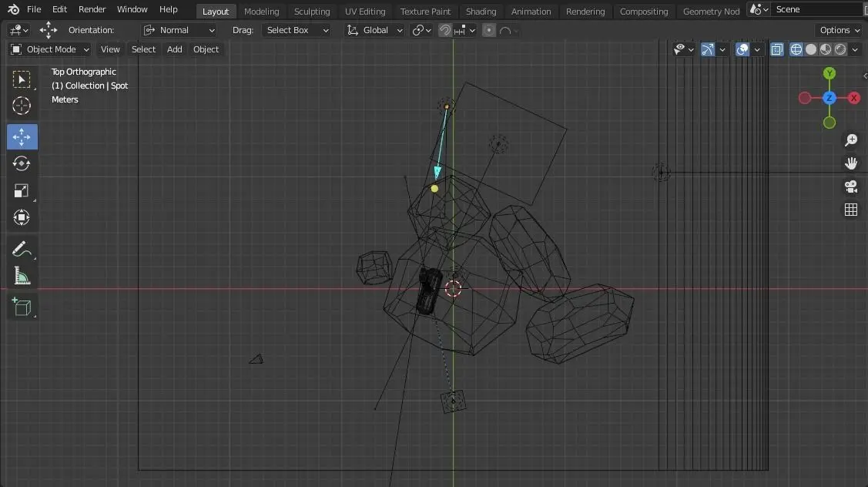Image resolution: width=868 pixels, height=487 pixels.
Task: Select the Measure tool
Action: [22, 276]
